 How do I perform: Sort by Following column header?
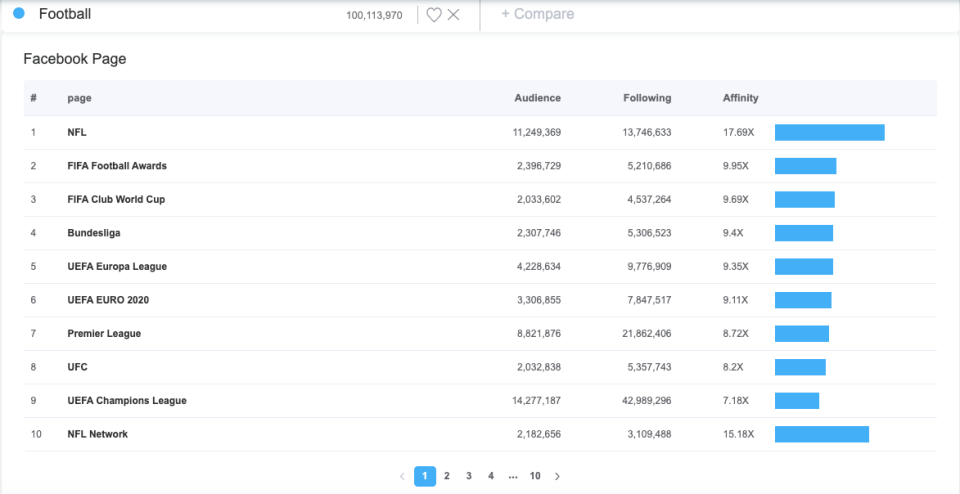point(647,98)
